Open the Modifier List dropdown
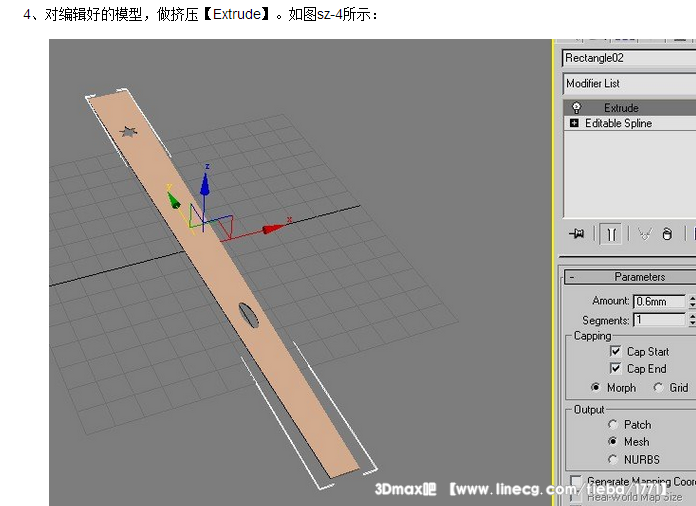 [629, 83]
